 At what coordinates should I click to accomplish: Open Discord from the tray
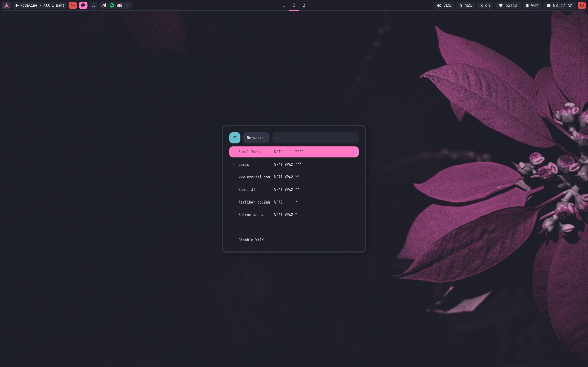(x=119, y=5)
